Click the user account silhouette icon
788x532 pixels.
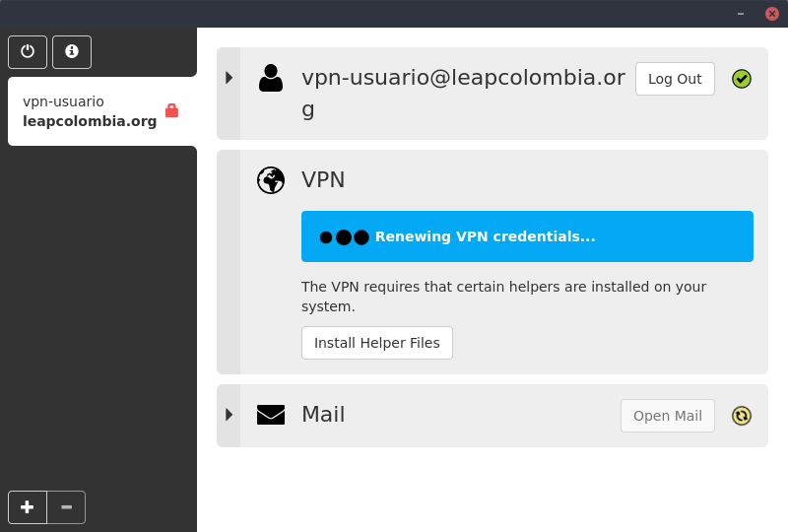pos(271,79)
